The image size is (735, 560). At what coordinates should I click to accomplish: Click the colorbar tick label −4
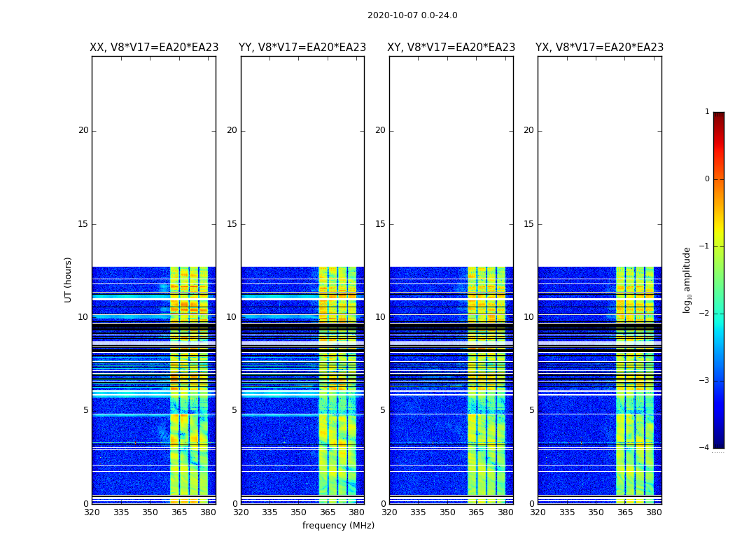coord(704,447)
